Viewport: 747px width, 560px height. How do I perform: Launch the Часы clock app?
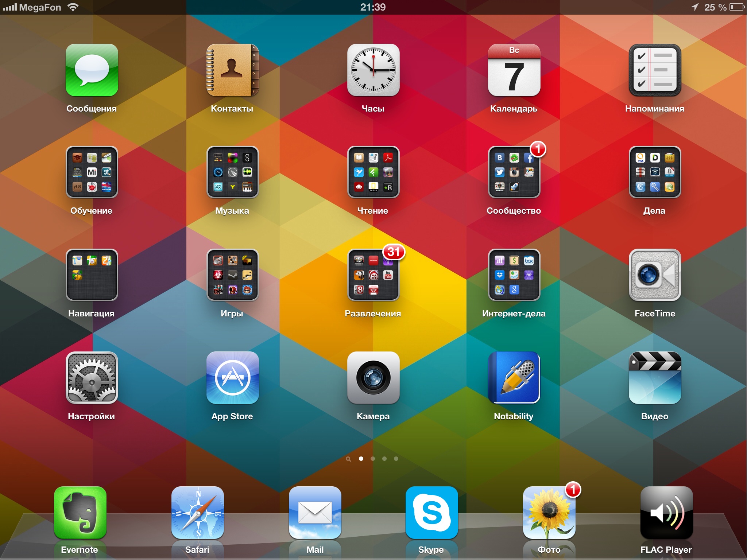click(373, 70)
